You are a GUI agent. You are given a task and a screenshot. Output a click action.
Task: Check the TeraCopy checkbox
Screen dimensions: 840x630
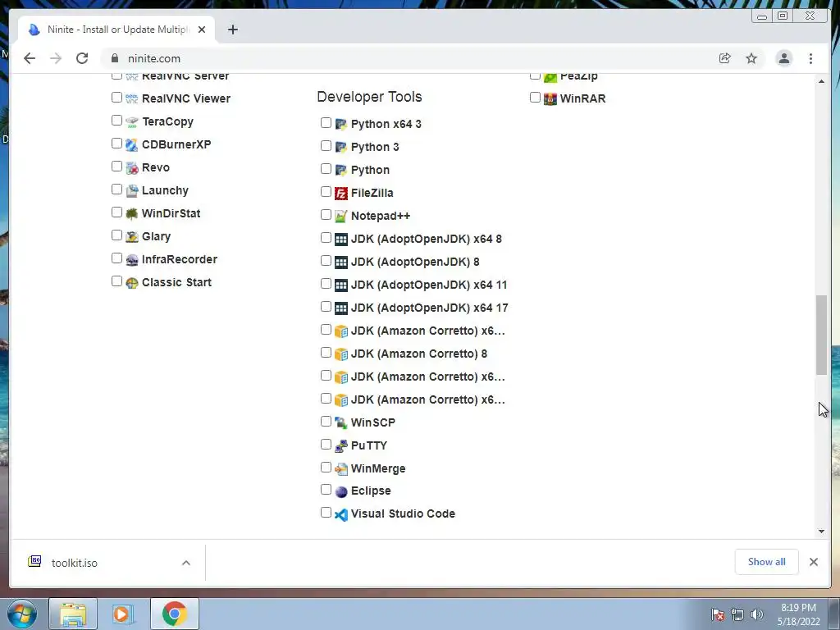[116, 121]
